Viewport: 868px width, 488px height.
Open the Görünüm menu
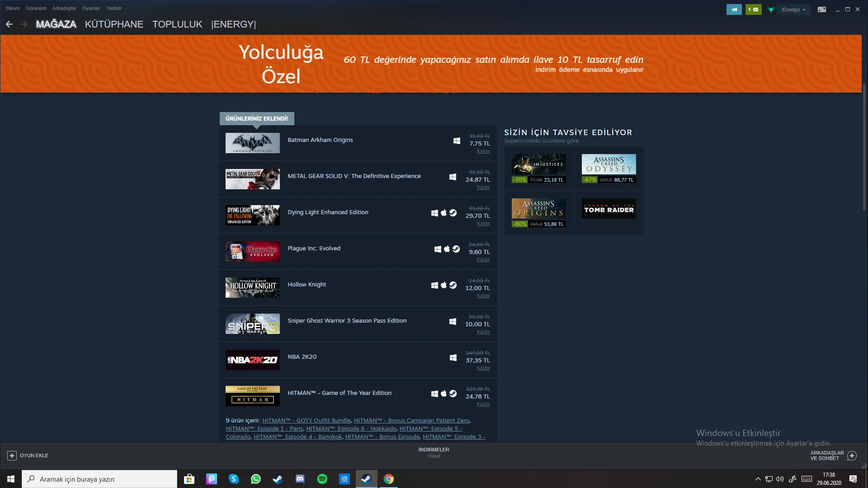[36, 8]
